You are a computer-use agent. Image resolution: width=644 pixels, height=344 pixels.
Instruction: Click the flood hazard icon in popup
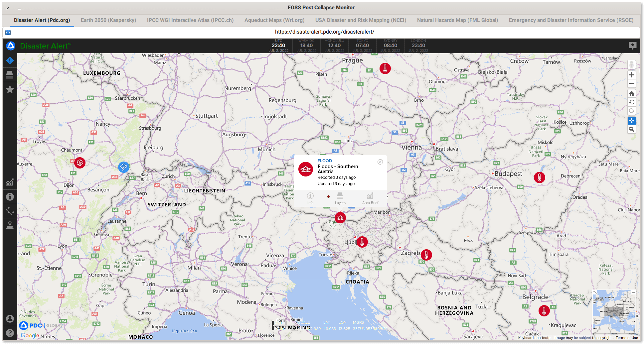click(306, 169)
